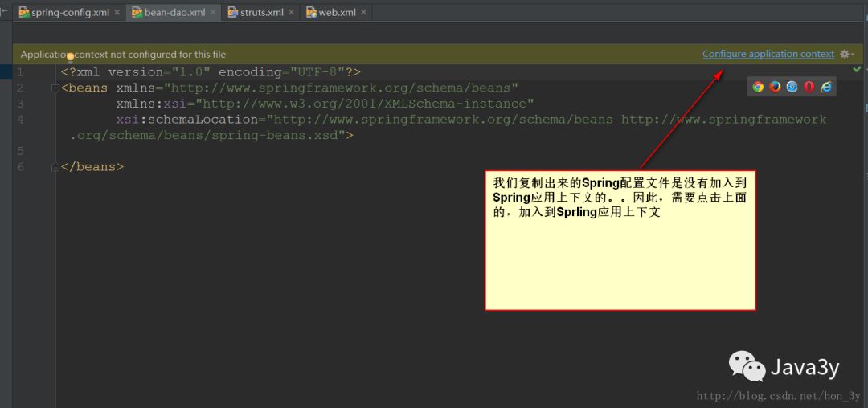The width and height of the screenshot is (868, 408).
Task: Close the spring-config.xml tab
Action: tap(117, 13)
